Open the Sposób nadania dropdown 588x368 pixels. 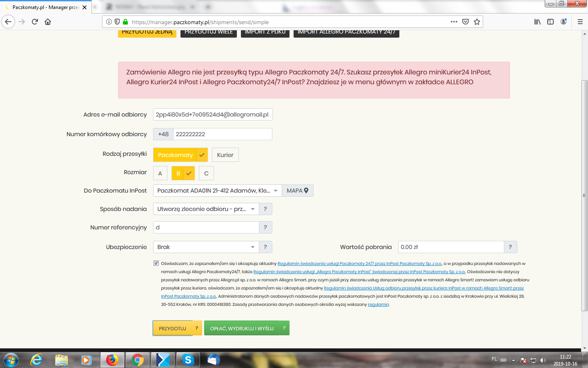[x=206, y=209]
